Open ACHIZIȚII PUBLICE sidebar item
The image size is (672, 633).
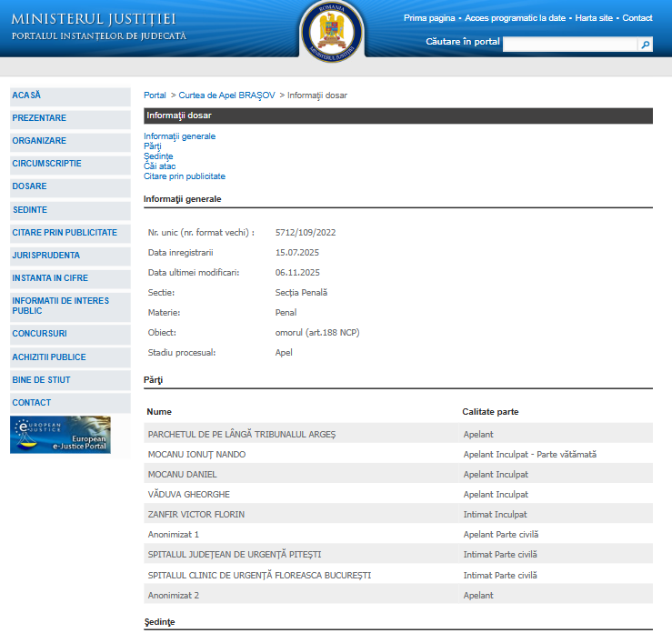tap(49, 357)
